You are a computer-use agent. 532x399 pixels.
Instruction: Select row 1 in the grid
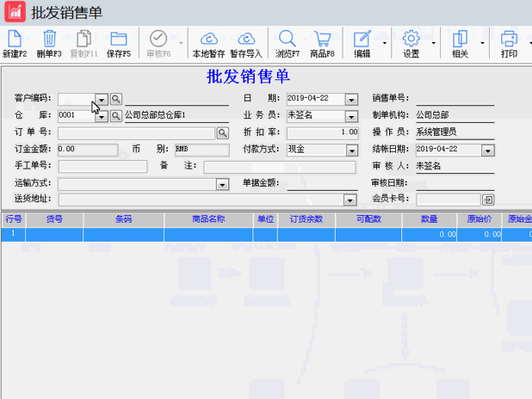click(13, 234)
